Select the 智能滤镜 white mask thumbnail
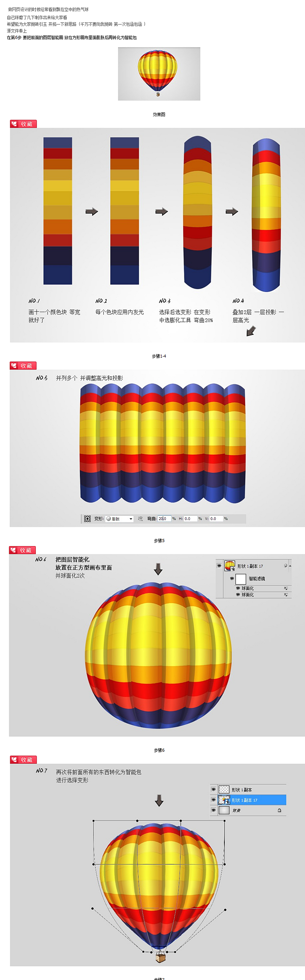Image resolution: width=305 pixels, height=980 pixels. pos(241,579)
